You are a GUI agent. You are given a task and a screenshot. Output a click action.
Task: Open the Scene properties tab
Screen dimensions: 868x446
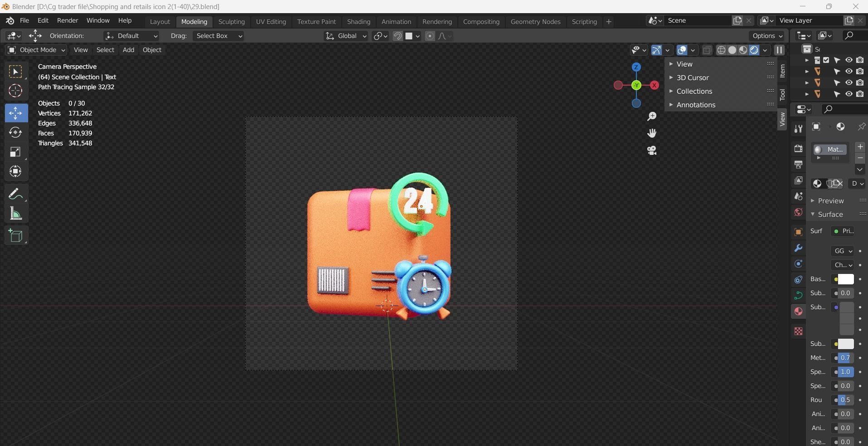point(798,196)
